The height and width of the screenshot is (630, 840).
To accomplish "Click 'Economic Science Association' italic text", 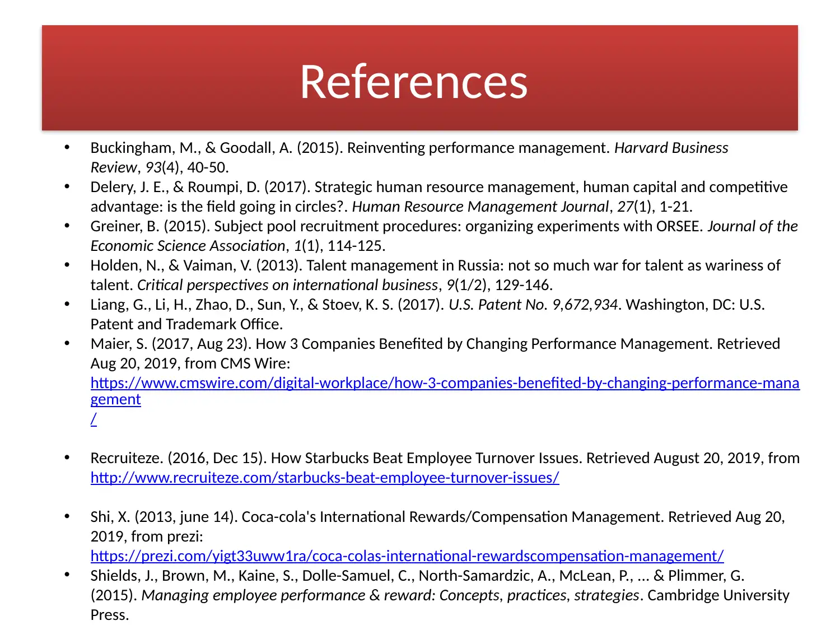I will (188, 246).
